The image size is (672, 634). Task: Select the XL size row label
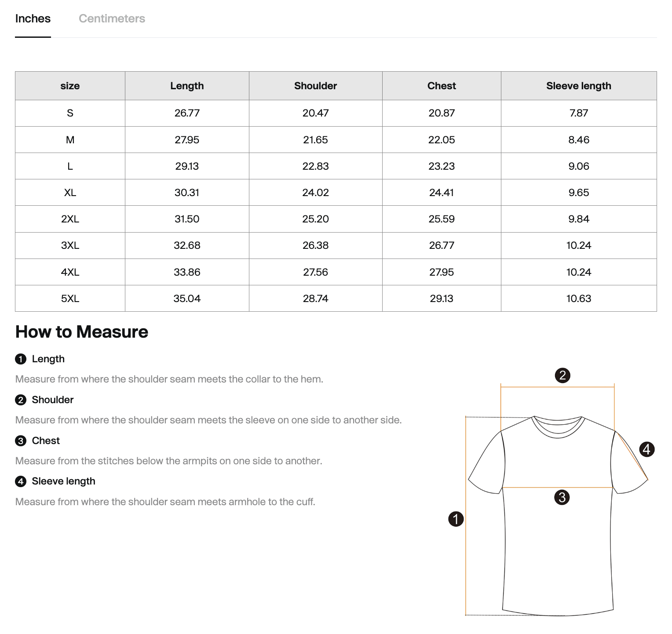pyautogui.click(x=70, y=193)
